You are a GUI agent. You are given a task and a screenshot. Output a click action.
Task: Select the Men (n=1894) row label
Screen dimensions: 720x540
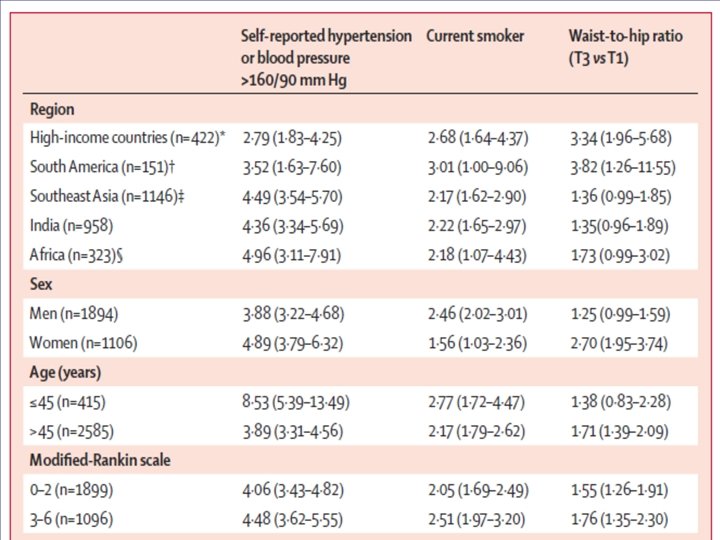(x=74, y=314)
